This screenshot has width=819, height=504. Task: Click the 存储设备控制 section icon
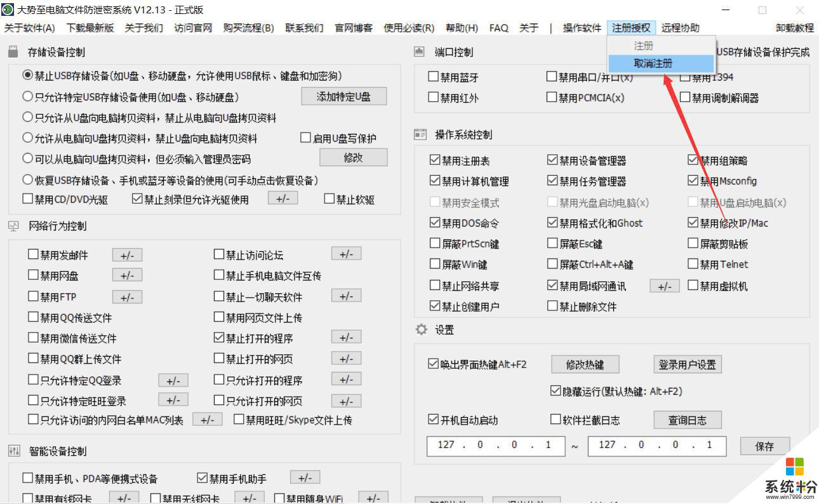[13, 51]
